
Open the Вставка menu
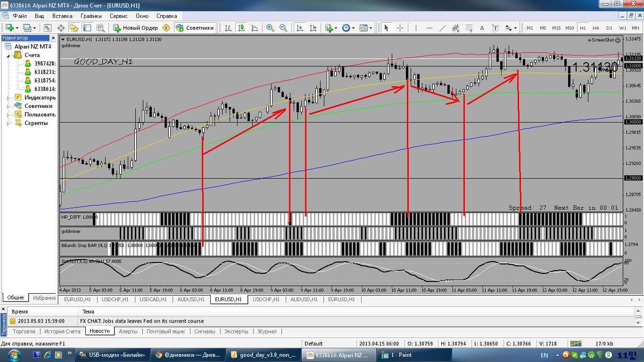point(62,16)
